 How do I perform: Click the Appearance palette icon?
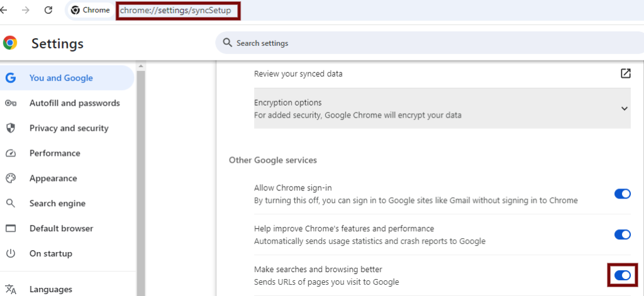(x=10, y=178)
